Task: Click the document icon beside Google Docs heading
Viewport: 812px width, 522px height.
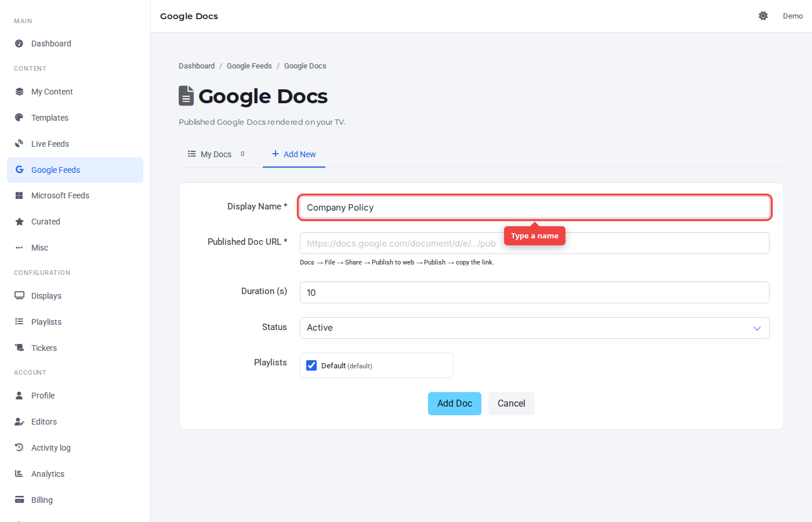Action: [186, 96]
